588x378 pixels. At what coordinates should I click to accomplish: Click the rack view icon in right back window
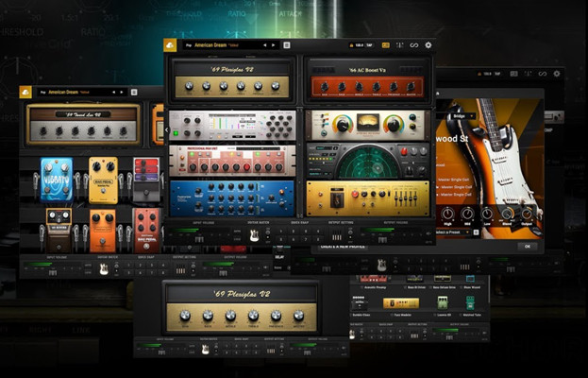[513, 74]
